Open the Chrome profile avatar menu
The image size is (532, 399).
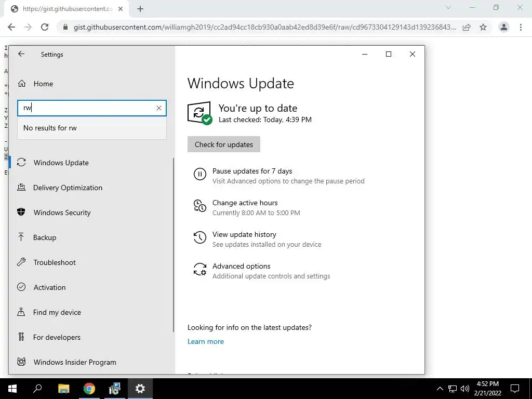(x=504, y=27)
